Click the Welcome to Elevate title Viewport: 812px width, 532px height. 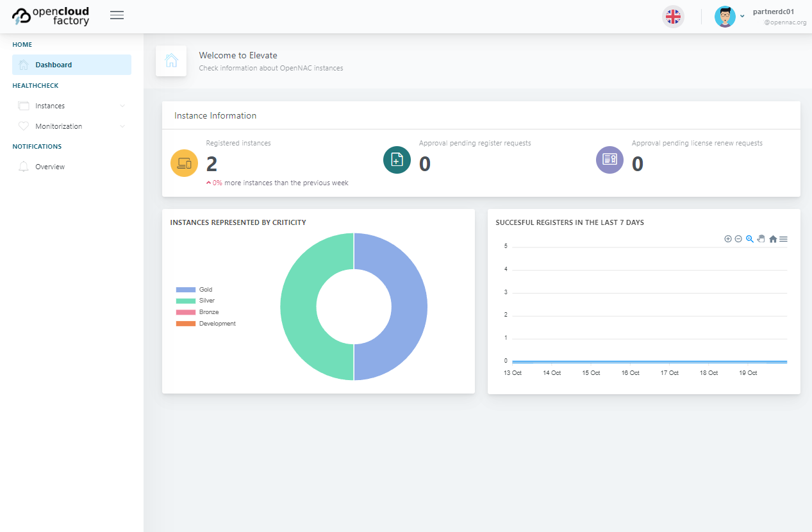(x=238, y=56)
